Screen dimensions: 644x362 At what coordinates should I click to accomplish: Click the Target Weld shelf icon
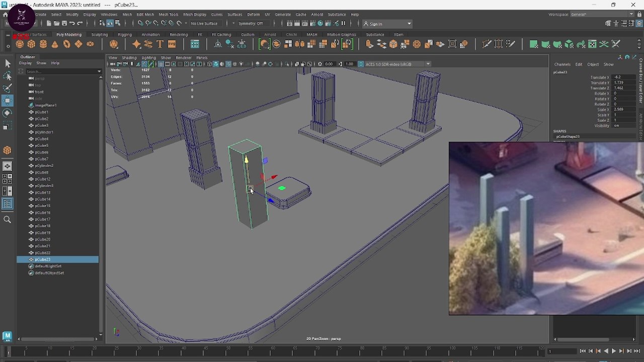[499, 44]
